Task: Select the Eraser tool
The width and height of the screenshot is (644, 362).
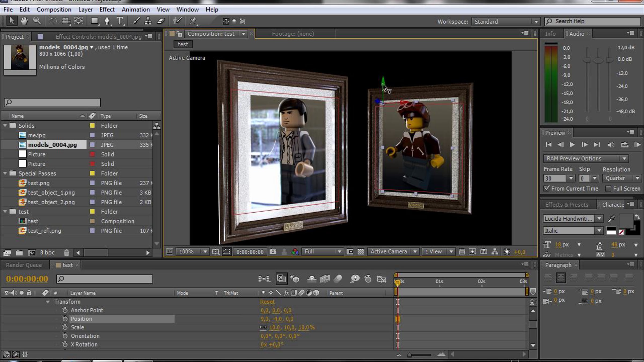Action: point(161,21)
